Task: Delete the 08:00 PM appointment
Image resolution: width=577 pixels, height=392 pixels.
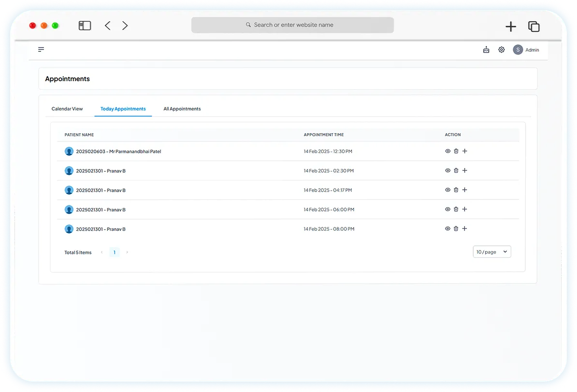Action: (x=456, y=229)
